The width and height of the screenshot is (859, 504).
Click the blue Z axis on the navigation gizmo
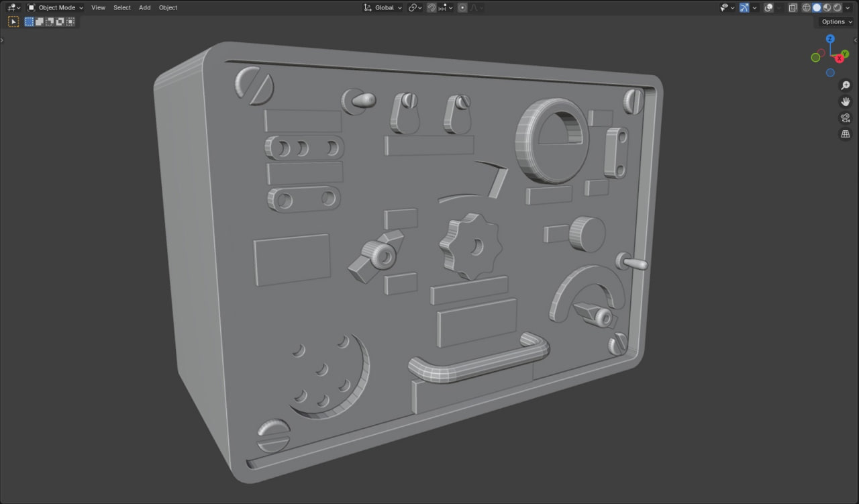tap(830, 39)
